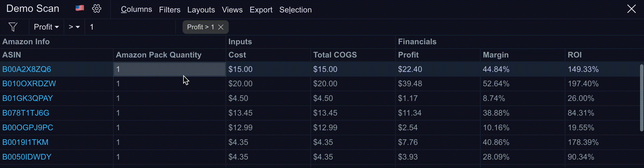Click the filter funnel icon
The height and width of the screenshot is (168, 644).
13,27
